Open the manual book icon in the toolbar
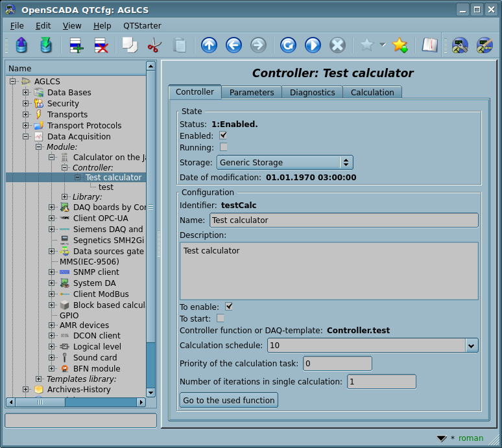502x448 pixels. point(429,45)
